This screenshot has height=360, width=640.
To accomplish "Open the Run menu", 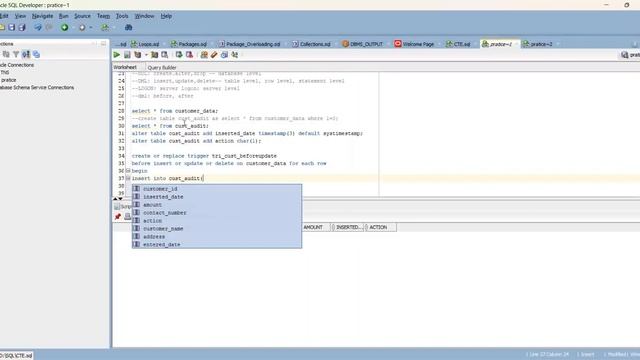I will (x=64, y=16).
